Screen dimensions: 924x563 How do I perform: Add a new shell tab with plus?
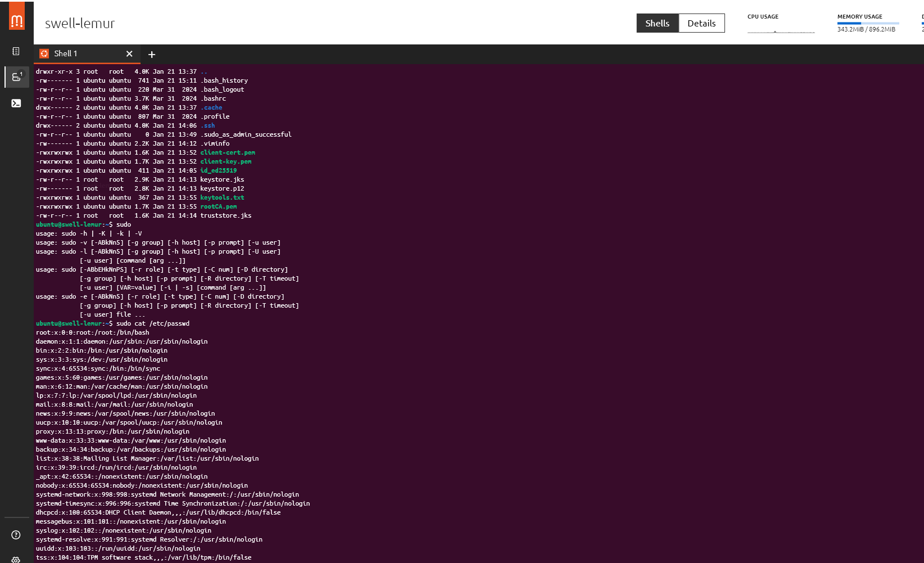point(152,55)
